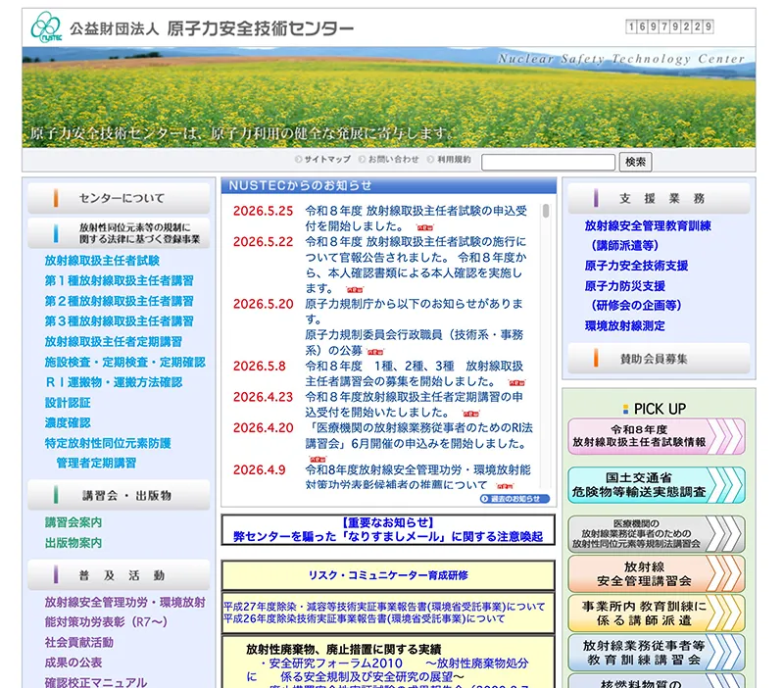Open 講習会案内 link
The height and width of the screenshot is (688, 784).
[73, 522]
